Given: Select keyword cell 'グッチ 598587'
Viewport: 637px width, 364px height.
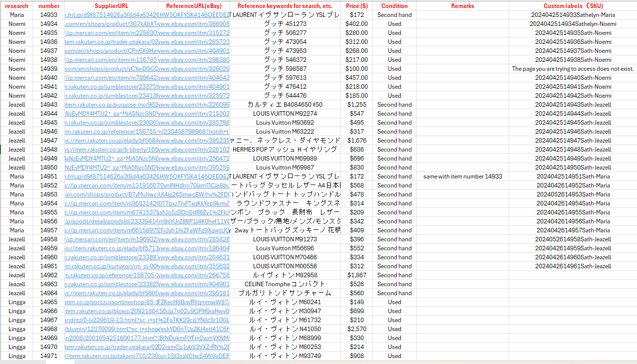Looking at the screenshot, I should pyautogui.click(x=285, y=69).
